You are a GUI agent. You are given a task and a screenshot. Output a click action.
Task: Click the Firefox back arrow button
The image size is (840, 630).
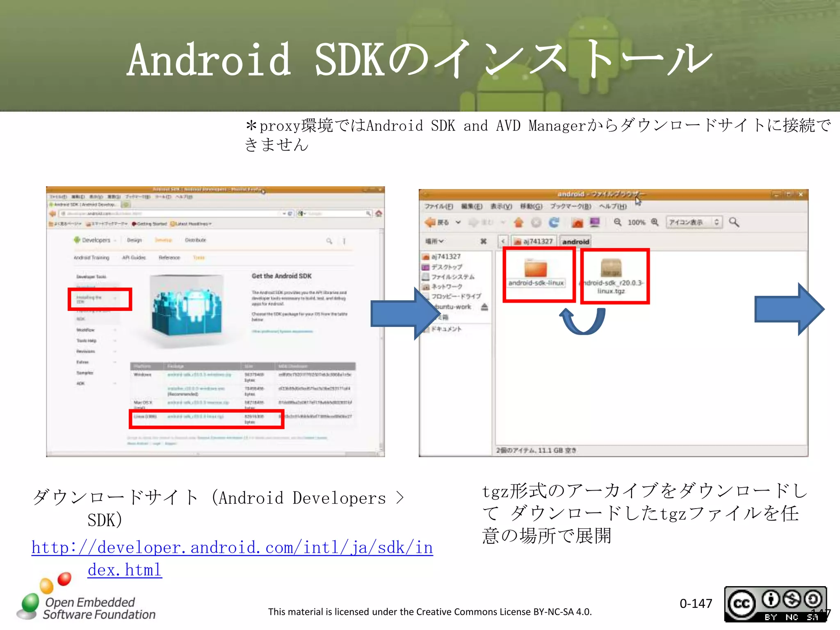[52, 214]
